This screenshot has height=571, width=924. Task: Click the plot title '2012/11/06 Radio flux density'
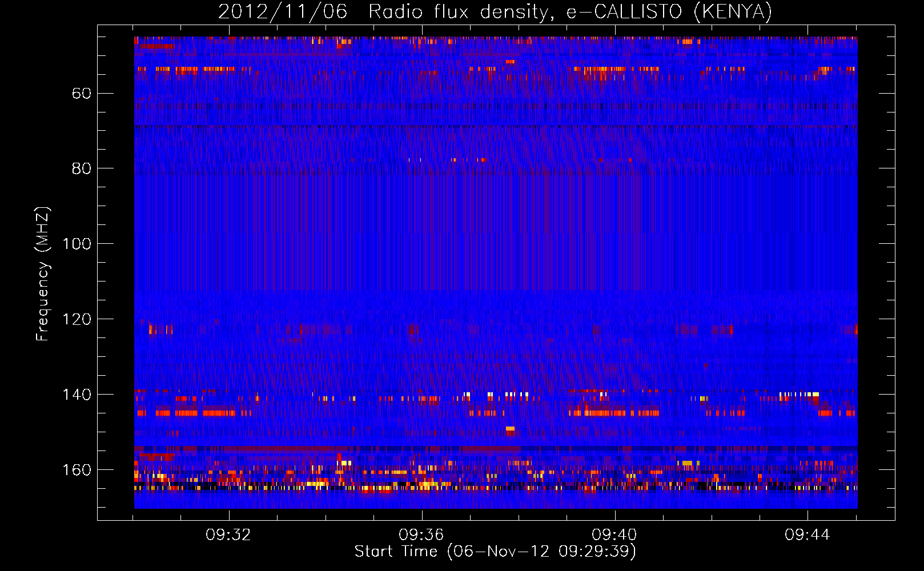pos(495,11)
